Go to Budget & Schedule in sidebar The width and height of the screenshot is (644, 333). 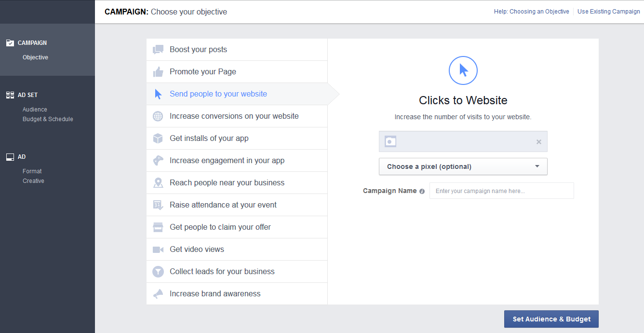click(x=48, y=119)
